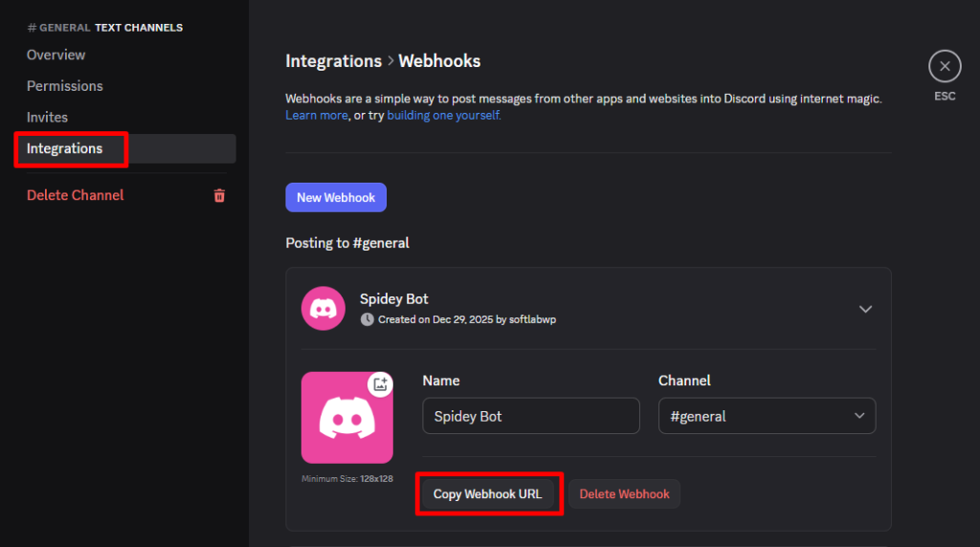Click the round Spidey Bot avatar icon

tap(323, 309)
